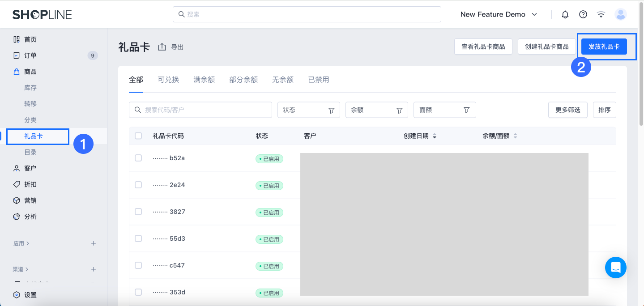Click 创建礼品卡商品 button
Image resolution: width=644 pixels, height=306 pixels.
point(547,47)
